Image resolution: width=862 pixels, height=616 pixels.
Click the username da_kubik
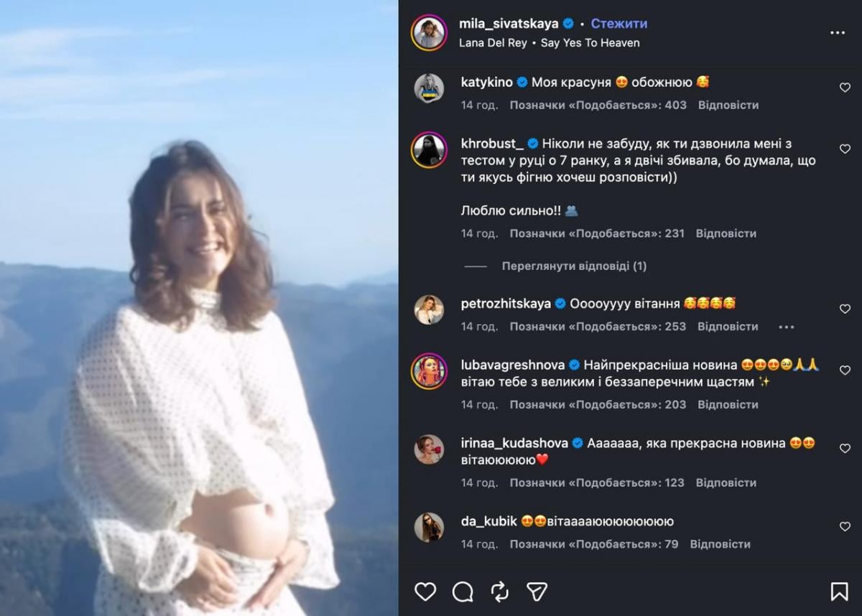(488, 521)
